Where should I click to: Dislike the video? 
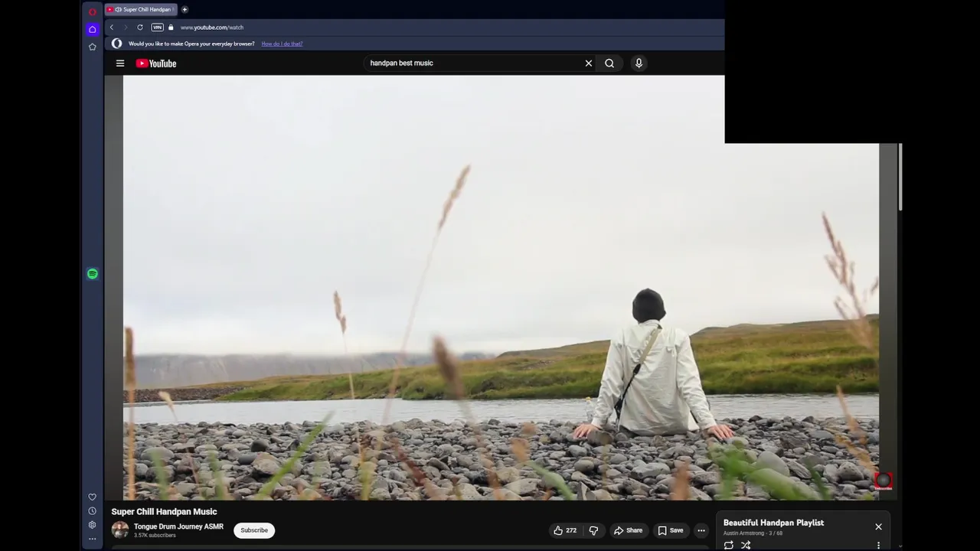(x=593, y=530)
